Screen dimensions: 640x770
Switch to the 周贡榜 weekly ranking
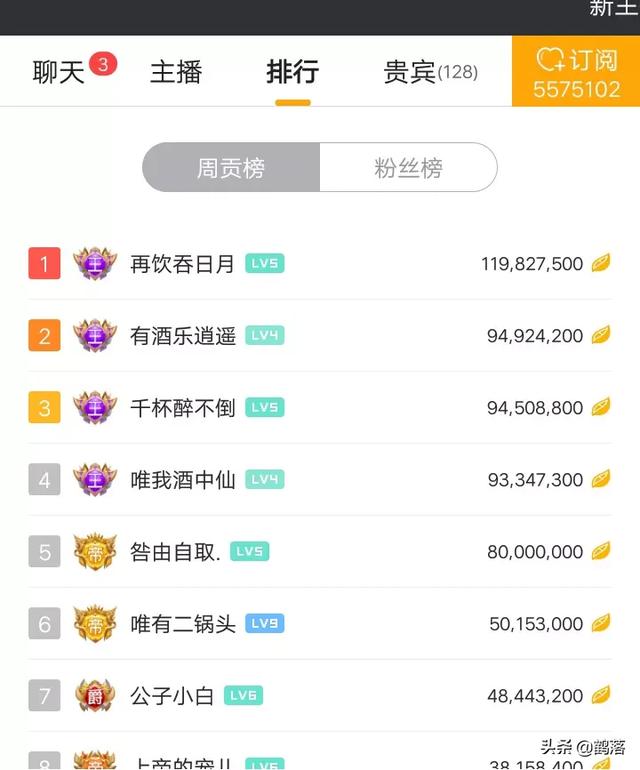[x=231, y=167]
